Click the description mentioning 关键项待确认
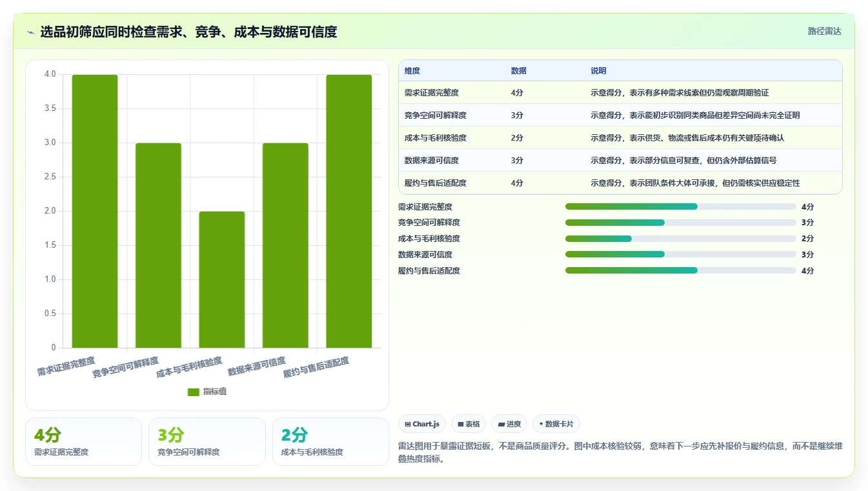This screenshot has width=868, height=491. click(687, 138)
